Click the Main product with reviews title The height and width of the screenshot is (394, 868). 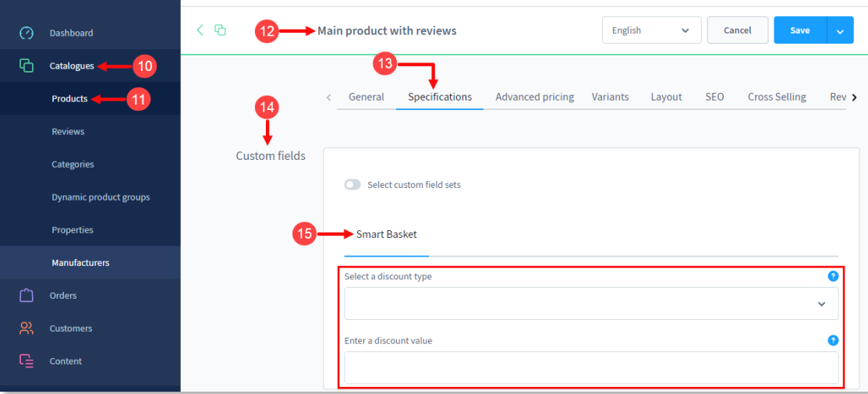(x=387, y=30)
